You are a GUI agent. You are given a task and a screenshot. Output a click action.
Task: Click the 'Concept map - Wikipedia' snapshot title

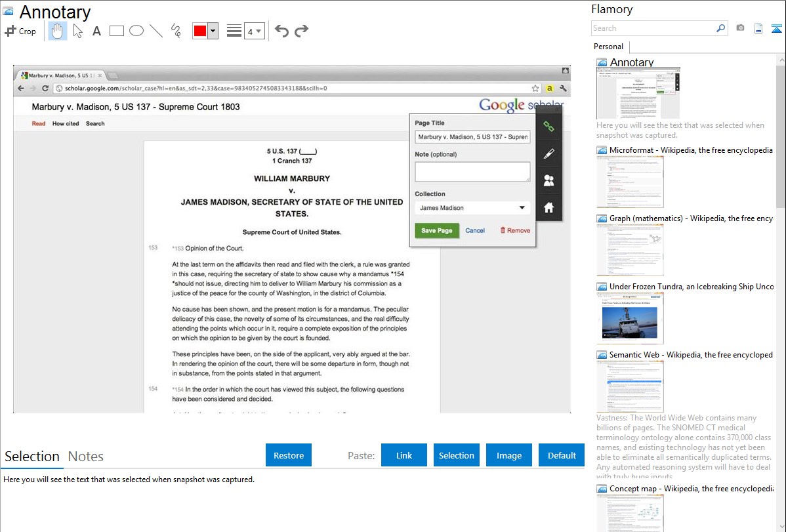(692, 488)
